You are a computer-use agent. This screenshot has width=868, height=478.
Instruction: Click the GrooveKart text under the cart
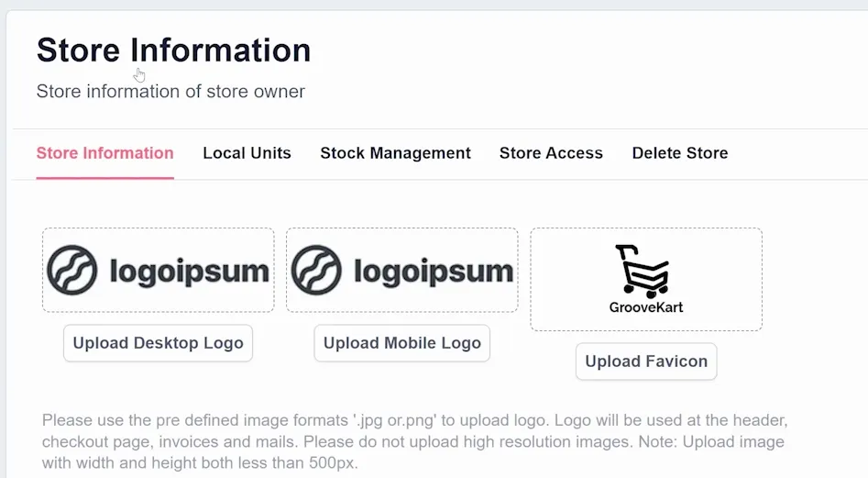tap(646, 307)
